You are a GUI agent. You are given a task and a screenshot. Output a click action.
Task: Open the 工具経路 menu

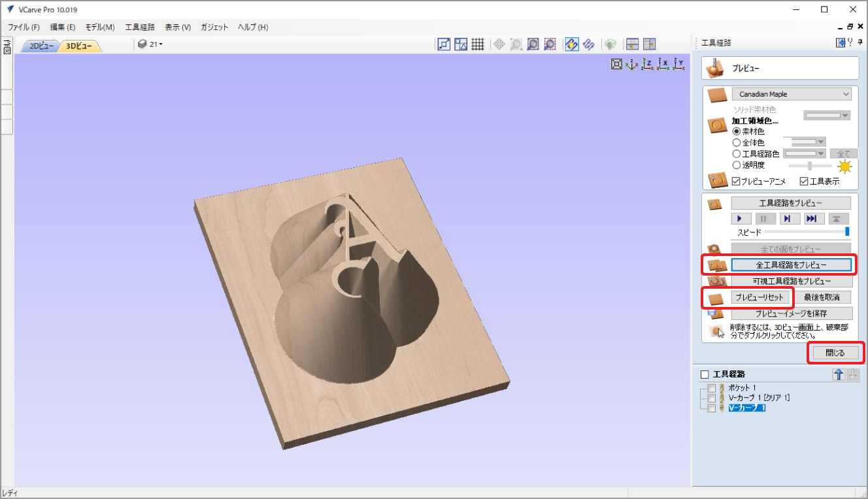(139, 27)
